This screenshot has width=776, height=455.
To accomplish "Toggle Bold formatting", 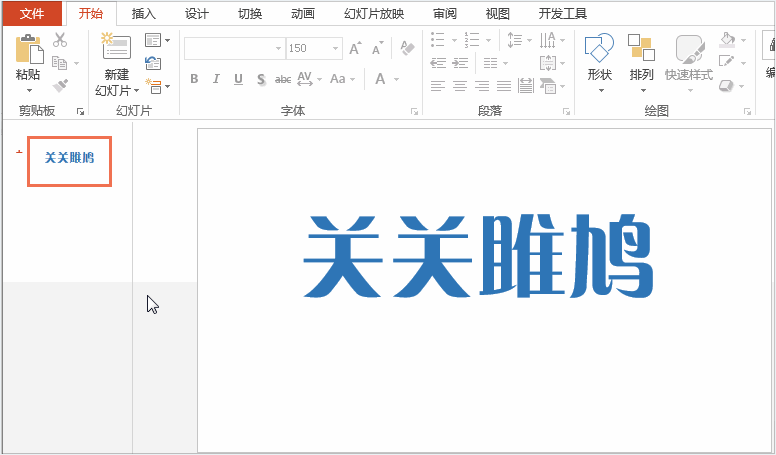I will tap(194, 79).
